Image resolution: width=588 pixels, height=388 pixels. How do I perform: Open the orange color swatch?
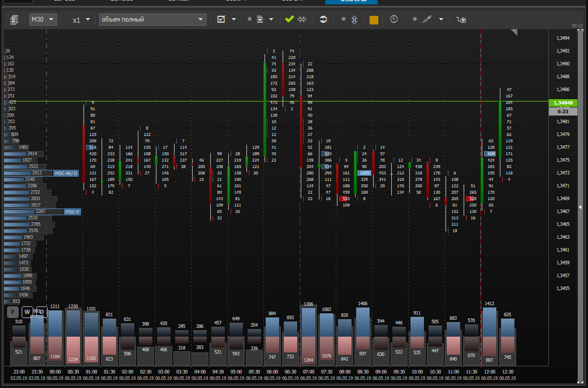[x=374, y=20]
